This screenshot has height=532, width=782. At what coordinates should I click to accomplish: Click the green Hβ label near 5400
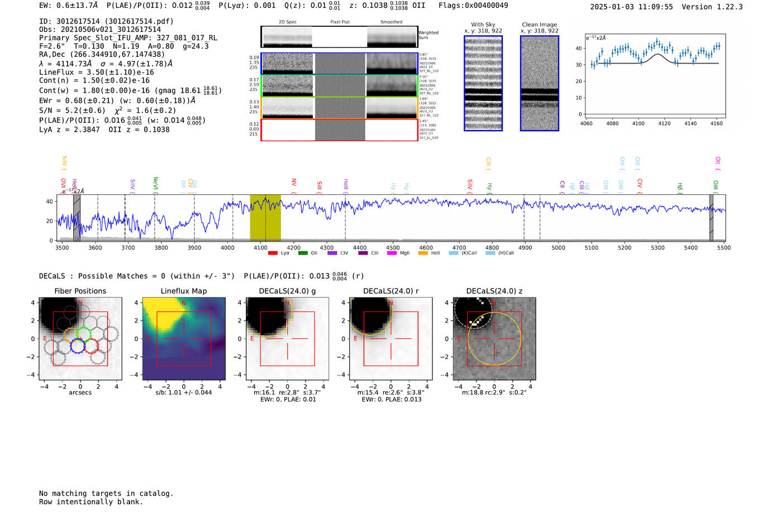680,188
